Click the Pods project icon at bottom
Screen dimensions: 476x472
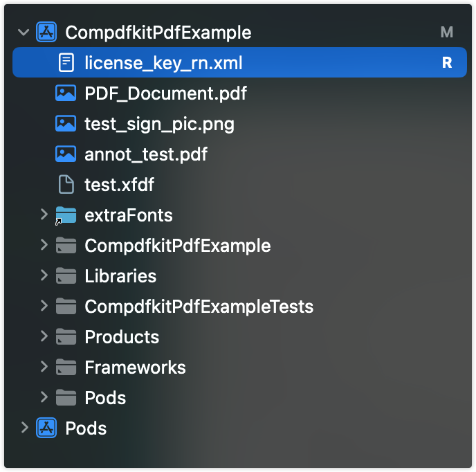[x=46, y=428]
